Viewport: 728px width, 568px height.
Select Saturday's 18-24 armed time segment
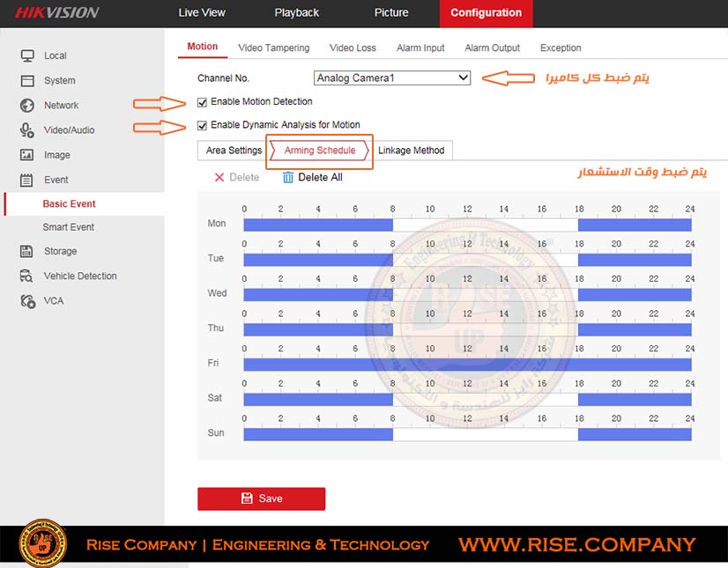click(635, 400)
